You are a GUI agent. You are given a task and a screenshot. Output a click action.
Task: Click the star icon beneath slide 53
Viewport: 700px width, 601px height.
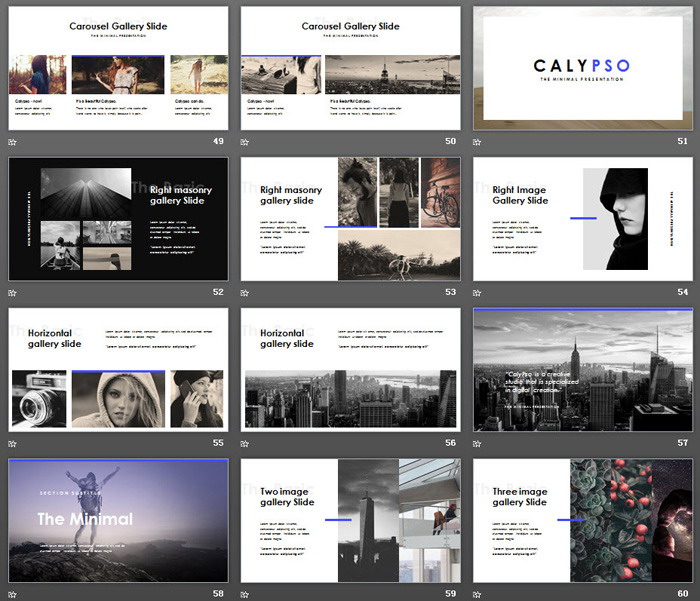point(245,293)
